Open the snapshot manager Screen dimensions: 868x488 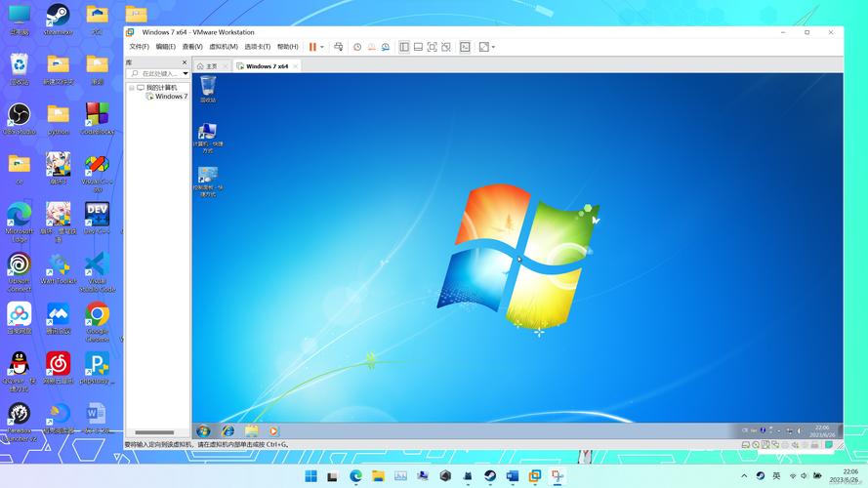coord(386,47)
